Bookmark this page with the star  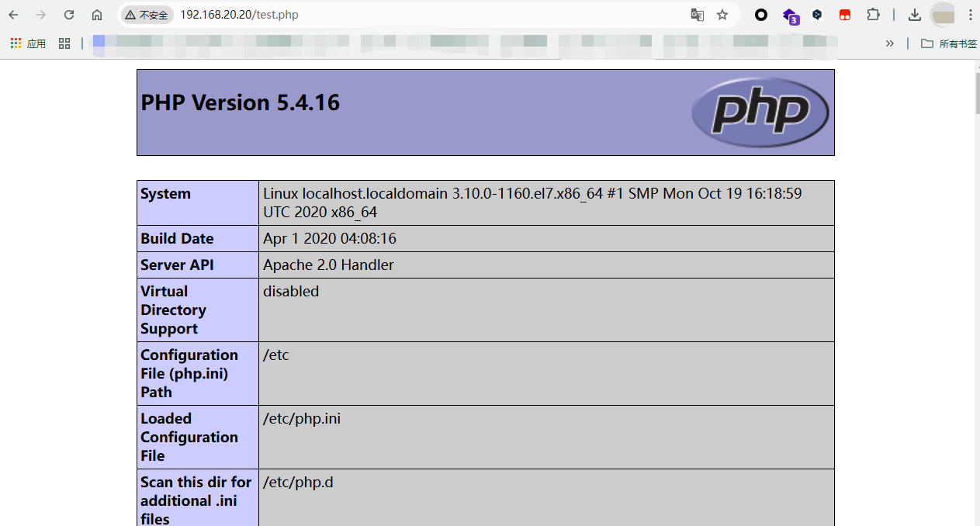click(x=722, y=15)
